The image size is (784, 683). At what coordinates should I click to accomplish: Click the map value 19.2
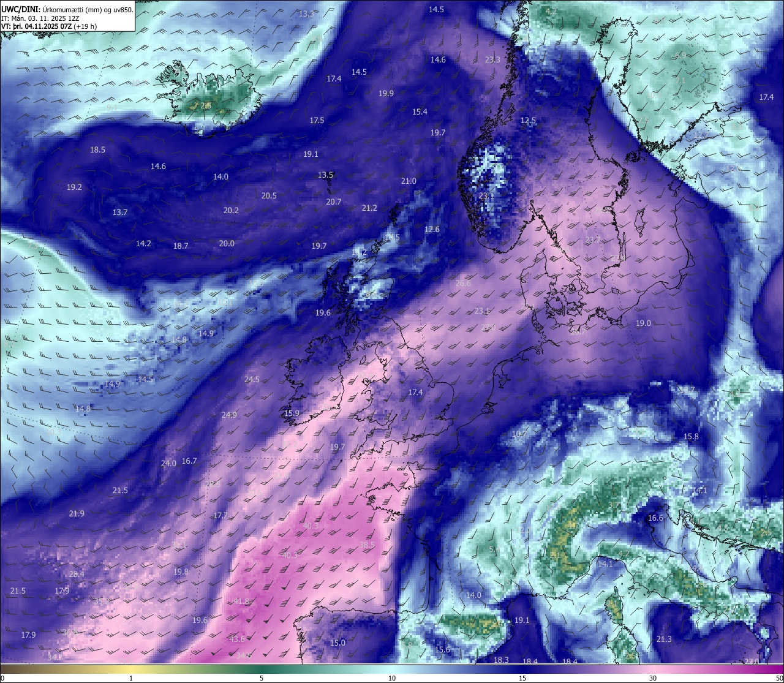pos(74,187)
